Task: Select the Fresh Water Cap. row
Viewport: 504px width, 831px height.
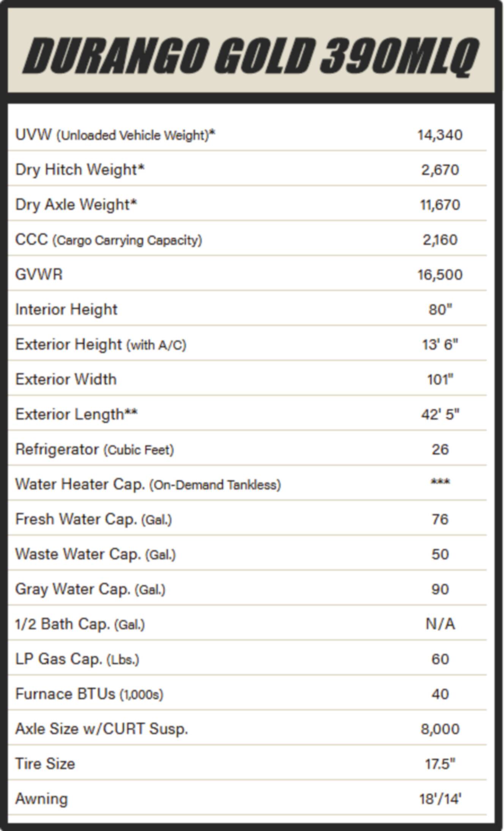Action: click(247, 519)
